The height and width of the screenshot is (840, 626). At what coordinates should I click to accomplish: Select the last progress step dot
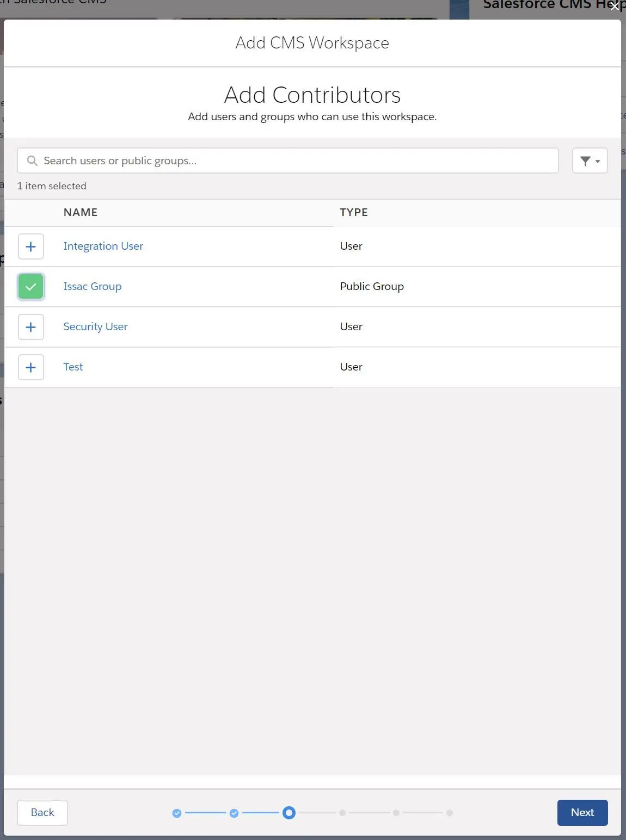pyautogui.click(x=450, y=813)
